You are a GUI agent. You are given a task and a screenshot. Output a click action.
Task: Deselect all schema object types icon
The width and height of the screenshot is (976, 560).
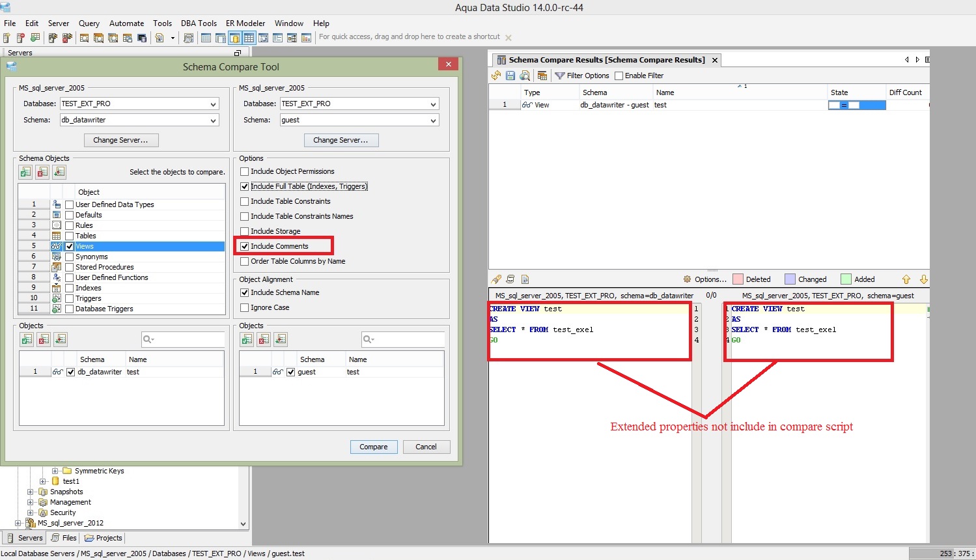click(42, 172)
